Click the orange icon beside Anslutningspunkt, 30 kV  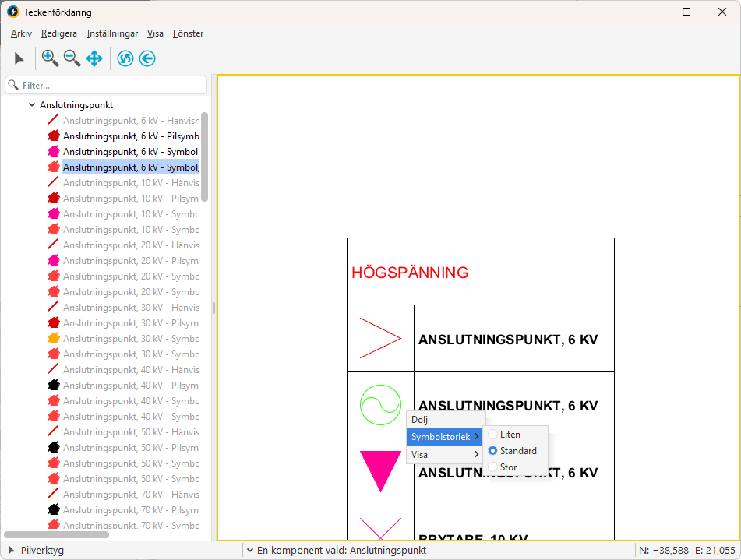tap(54, 339)
